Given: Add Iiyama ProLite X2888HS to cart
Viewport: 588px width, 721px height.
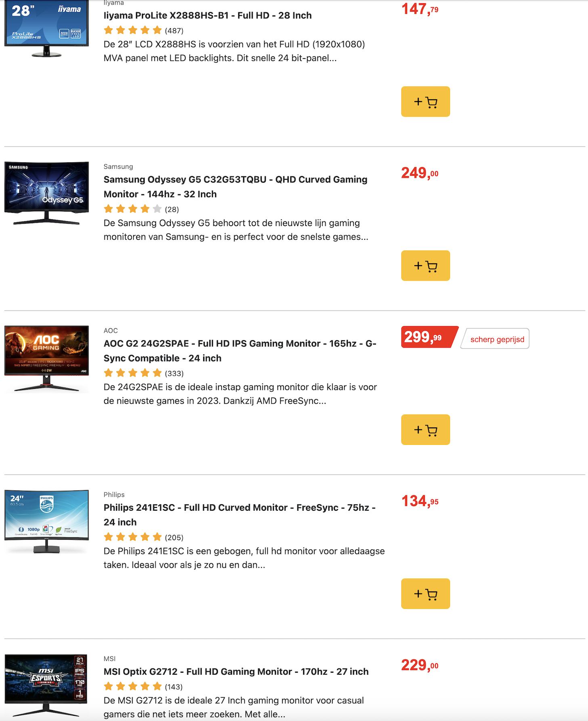Looking at the screenshot, I should 425,102.
